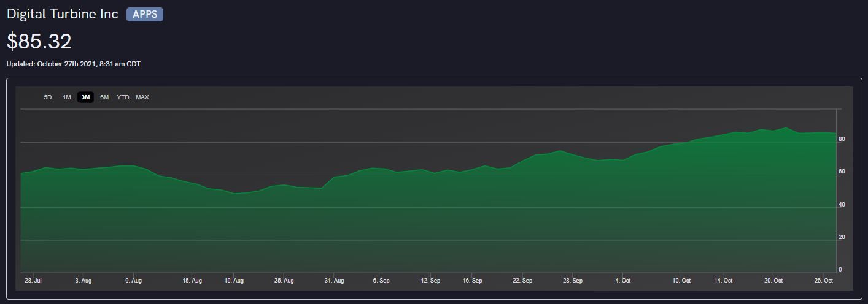Screen dimensions: 868x304
Task: Click the active 3M range button
Action: 85,97
